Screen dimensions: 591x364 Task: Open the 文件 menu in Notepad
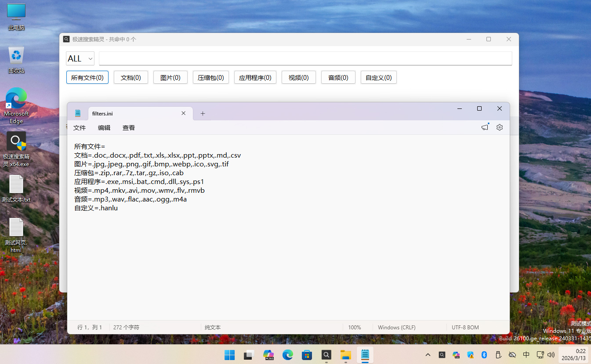pos(80,128)
